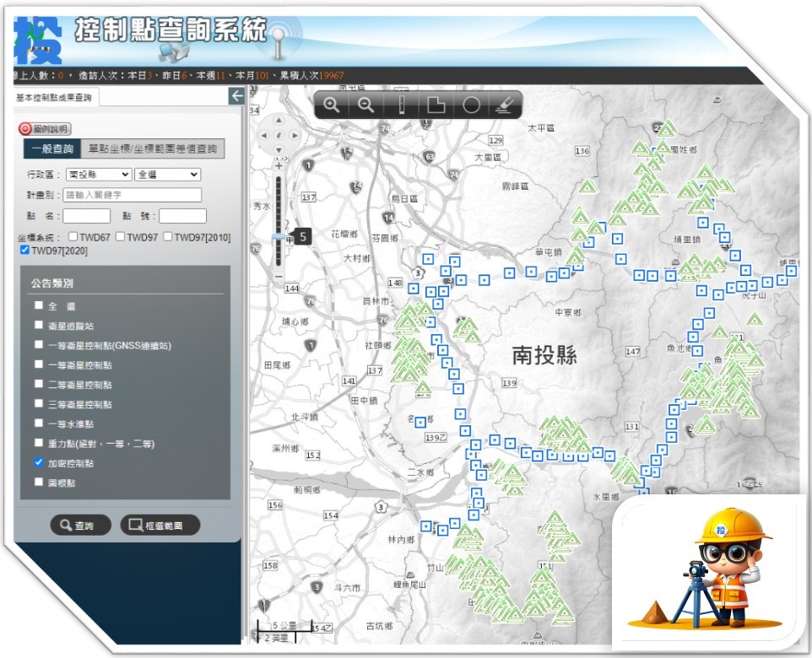This screenshot has width=812, height=658.
Task: Focus the 點號 input field
Action: (x=182, y=216)
